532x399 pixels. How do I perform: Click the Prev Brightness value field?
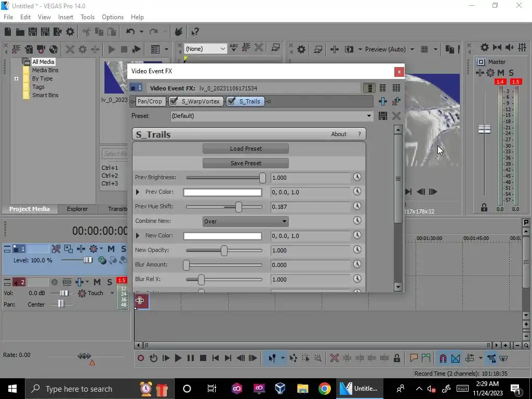[310, 178]
